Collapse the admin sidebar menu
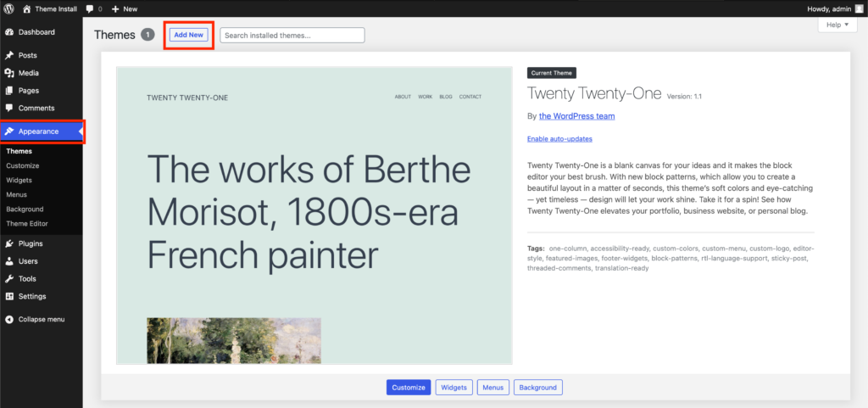This screenshot has height=408, width=868. pos(41,320)
